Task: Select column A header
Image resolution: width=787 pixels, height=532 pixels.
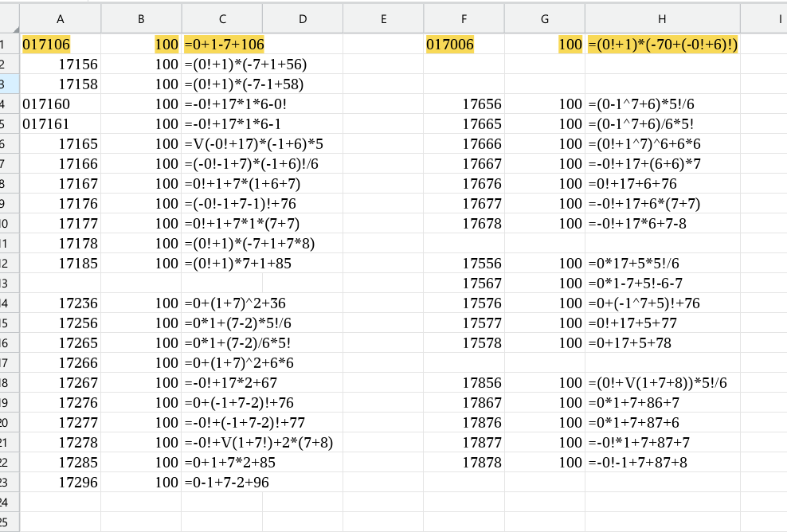Action: click(61, 18)
